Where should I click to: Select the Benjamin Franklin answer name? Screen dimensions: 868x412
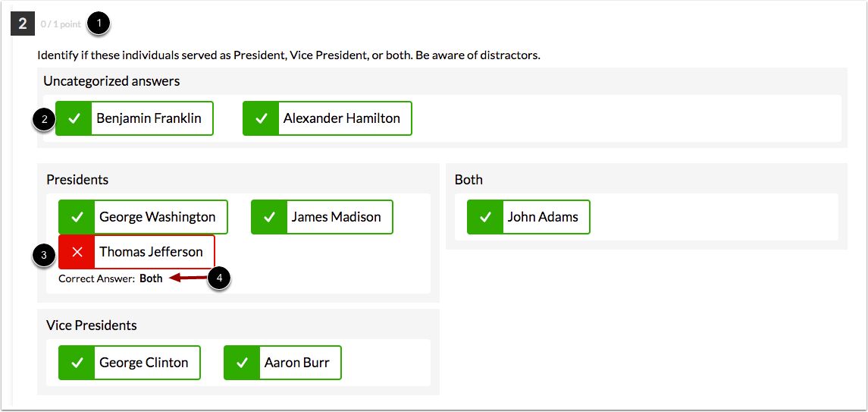pyautogui.click(x=149, y=118)
